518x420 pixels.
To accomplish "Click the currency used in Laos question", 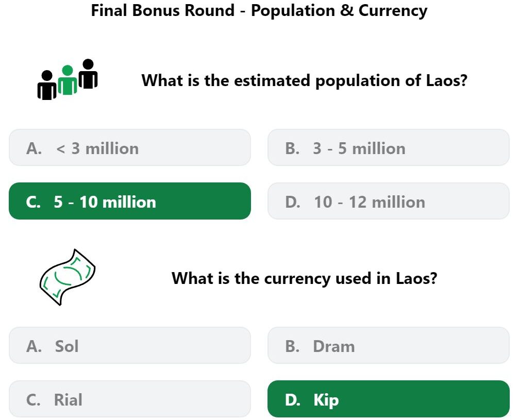I will [304, 278].
